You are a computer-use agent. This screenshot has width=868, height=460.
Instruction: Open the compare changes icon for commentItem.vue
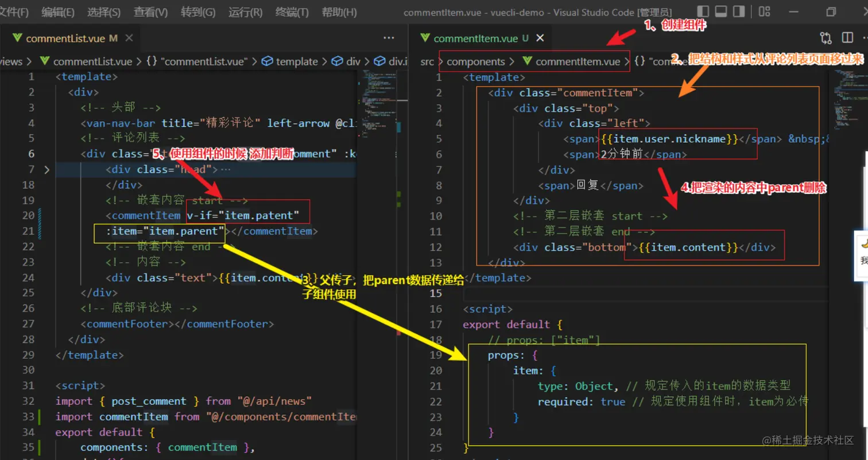826,38
